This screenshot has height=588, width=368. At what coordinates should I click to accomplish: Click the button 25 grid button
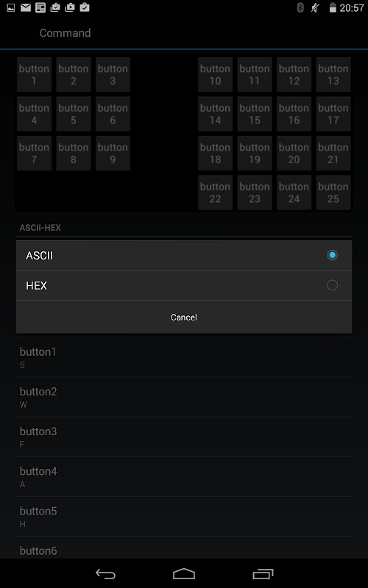(333, 193)
